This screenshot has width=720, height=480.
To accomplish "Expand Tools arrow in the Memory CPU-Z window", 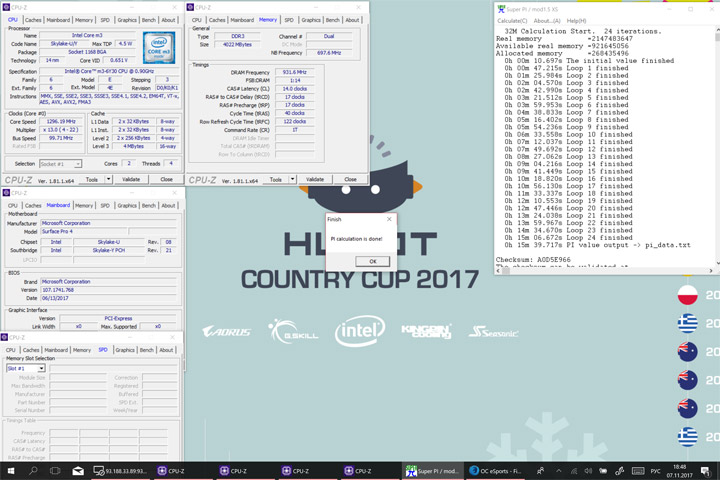I will 292,180.
